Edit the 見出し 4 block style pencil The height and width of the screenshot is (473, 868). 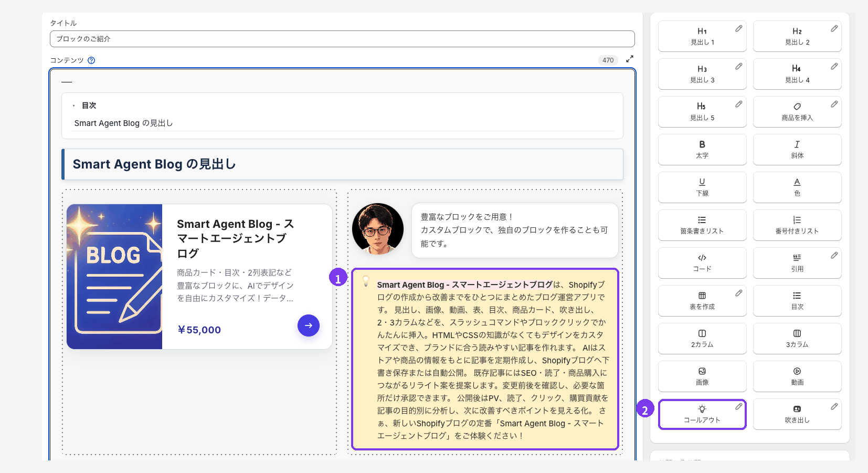click(834, 66)
